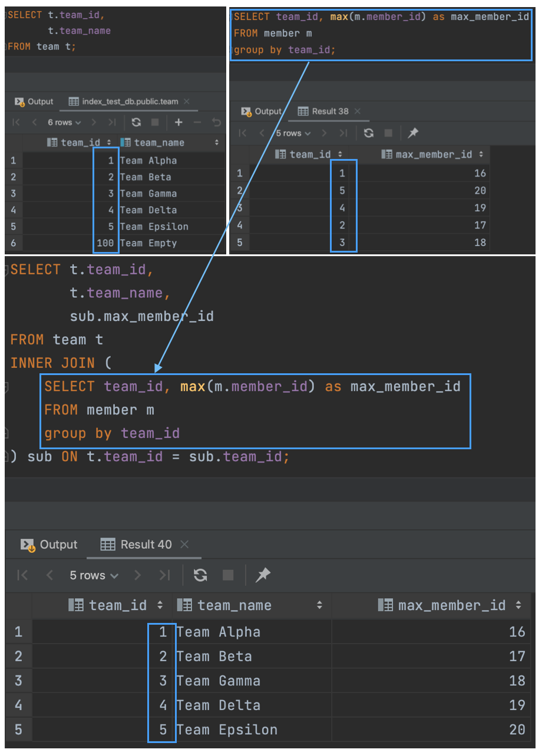The height and width of the screenshot is (756, 542).
Task: Select max_member_id 19 cell in Result 40
Action: [x=431, y=705]
